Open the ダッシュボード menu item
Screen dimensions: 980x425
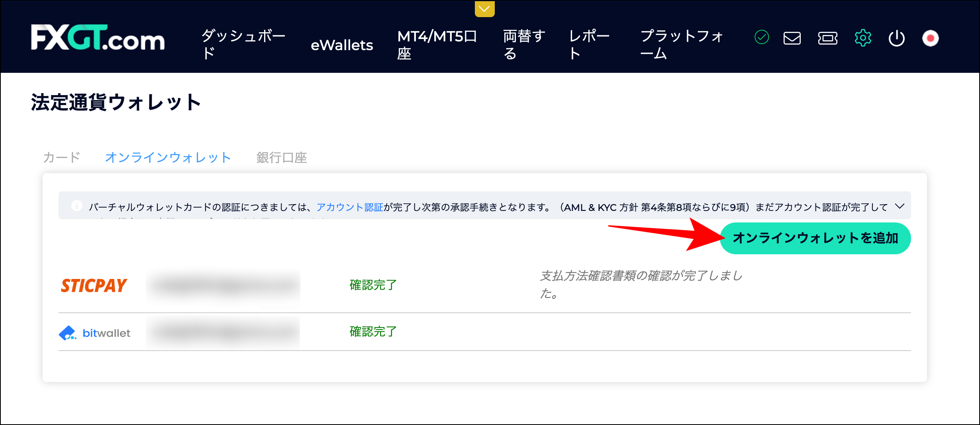243,44
